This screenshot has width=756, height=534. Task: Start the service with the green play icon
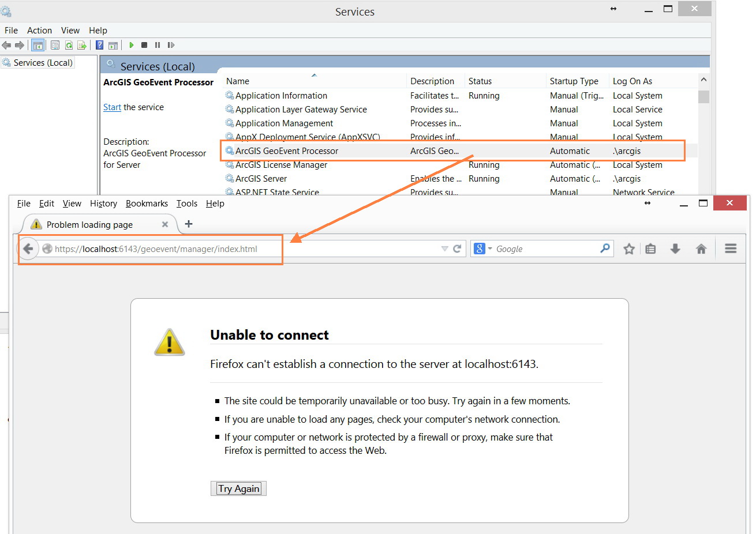click(x=132, y=45)
